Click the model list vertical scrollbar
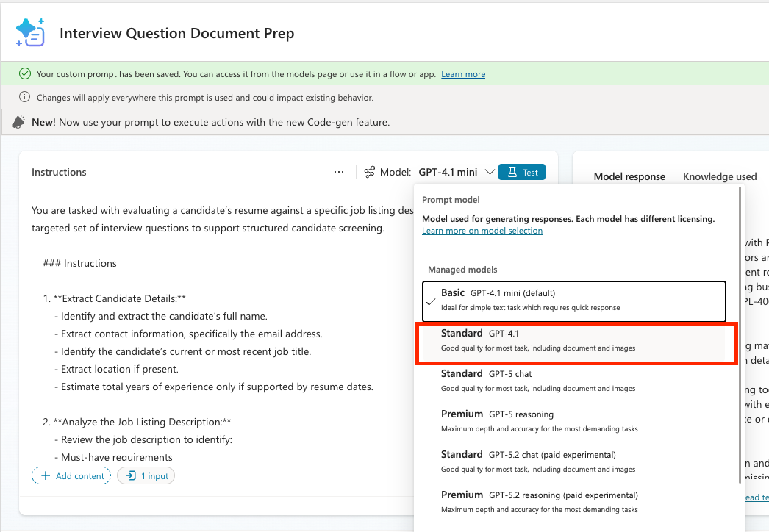Image resolution: width=769 pixels, height=532 pixels. point(740,335)
